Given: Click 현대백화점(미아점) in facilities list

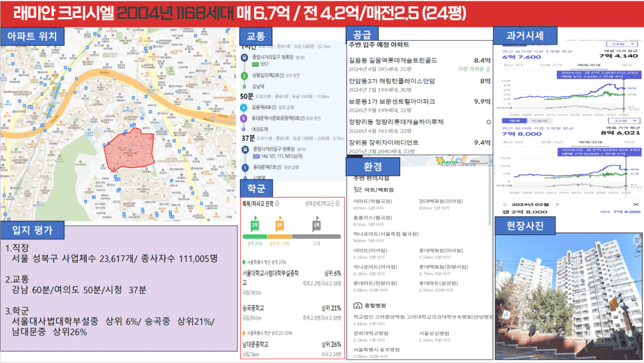Looking at the screenshot, I should point(441,201).
